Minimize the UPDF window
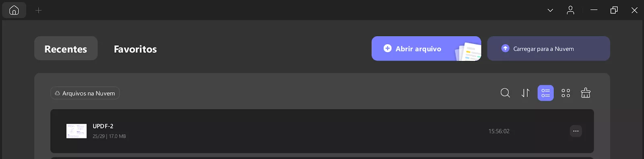This screenshot has height=159, width=644. click(x=594, y=10)
